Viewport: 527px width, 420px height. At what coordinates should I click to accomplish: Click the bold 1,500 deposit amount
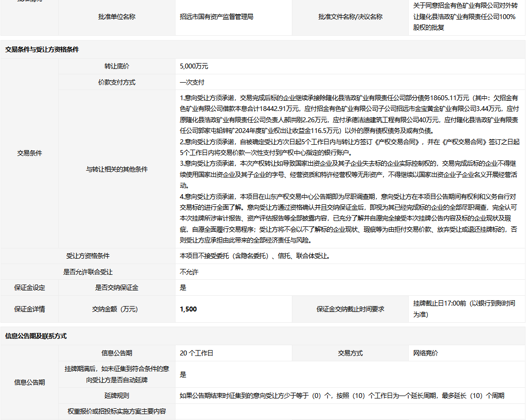(x=188, y=309)
